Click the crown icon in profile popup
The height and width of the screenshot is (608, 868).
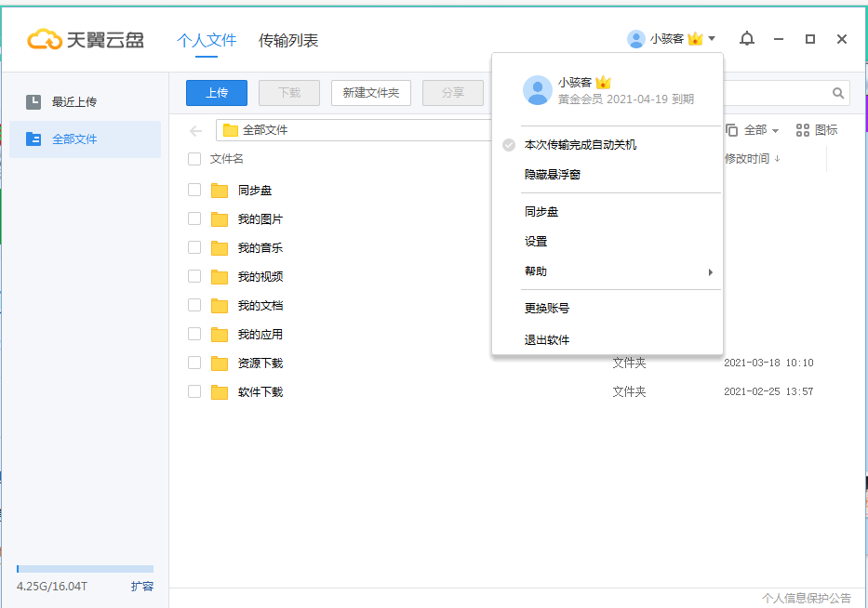603,83
